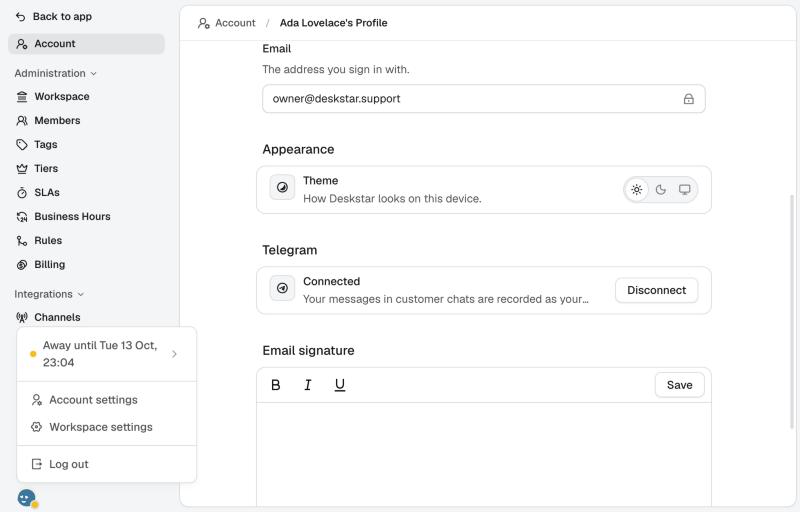Image resolution: width=800 pixels, height=512 pixels.
Task: Click the yellow away status dot
Action: click(x=33, y=354)
